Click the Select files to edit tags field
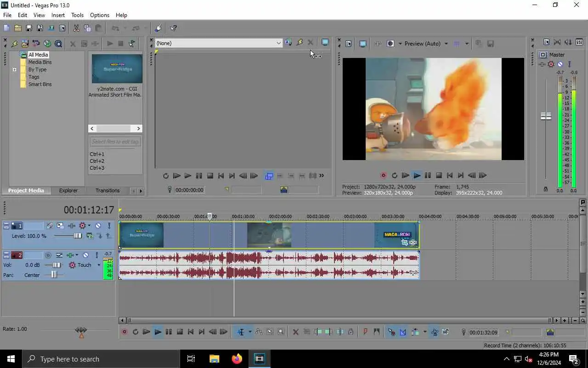Viewport: 588px width, 368px height. pos(115,142)
